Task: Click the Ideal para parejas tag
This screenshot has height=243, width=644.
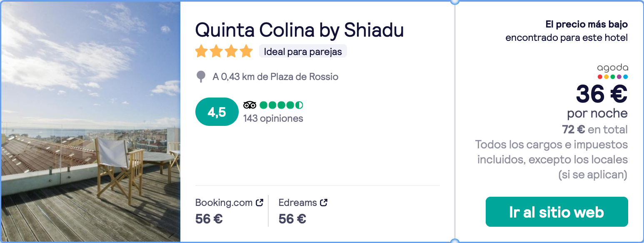Action: click(303, 52)
